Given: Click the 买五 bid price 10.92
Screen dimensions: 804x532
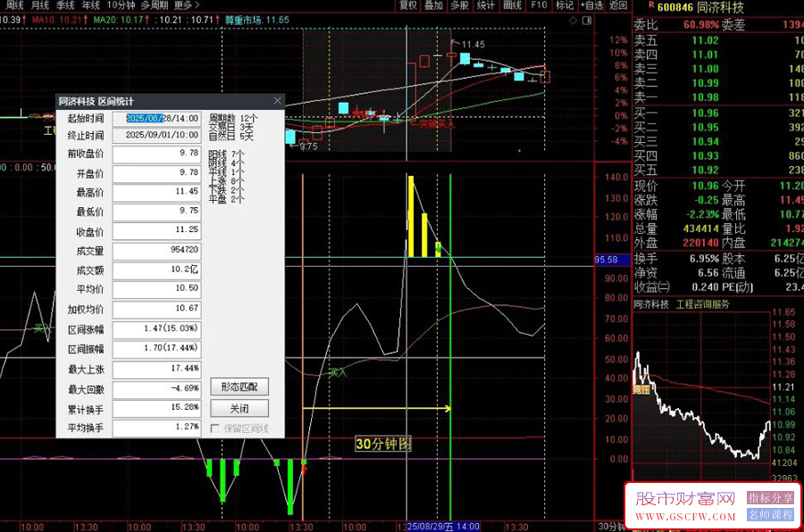Looking at the screenshot, I should 705,170.
